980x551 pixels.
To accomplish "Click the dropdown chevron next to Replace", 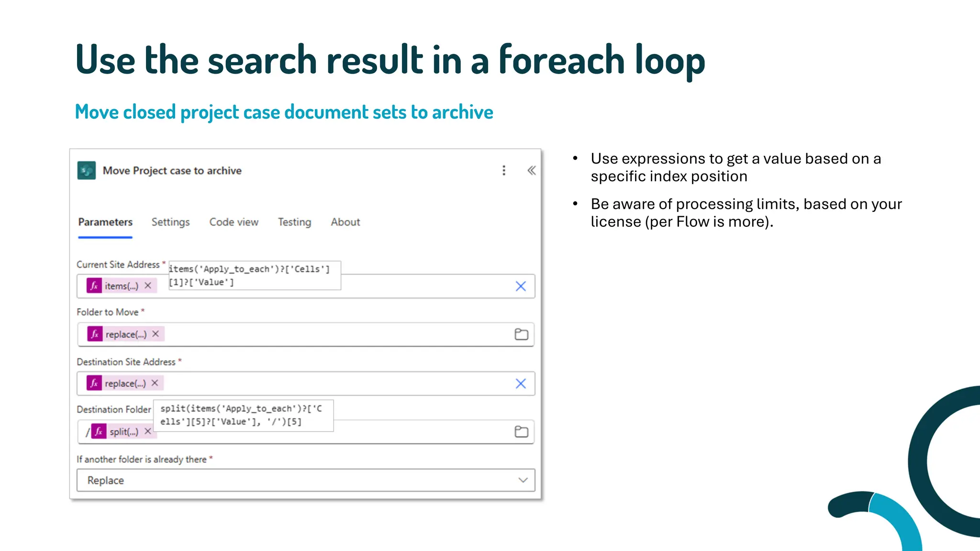I will [523, 480].
